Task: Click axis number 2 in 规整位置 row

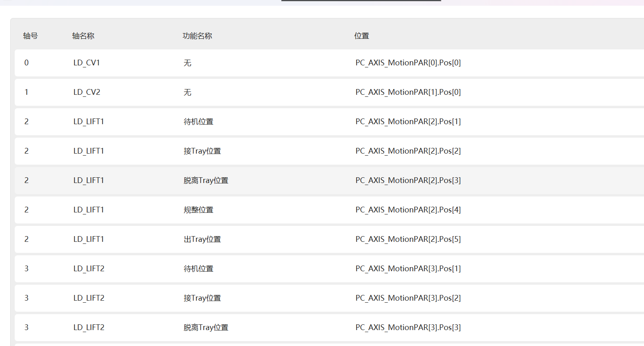Action: (27, 210)
